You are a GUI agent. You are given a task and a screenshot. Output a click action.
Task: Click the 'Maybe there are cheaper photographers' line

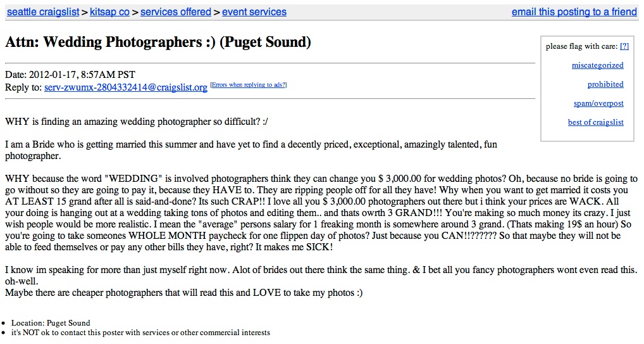point(183,293)
